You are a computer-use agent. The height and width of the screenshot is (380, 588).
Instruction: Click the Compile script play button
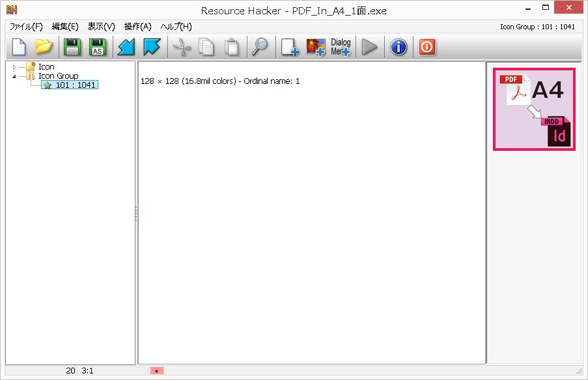(x=369, y=47)
